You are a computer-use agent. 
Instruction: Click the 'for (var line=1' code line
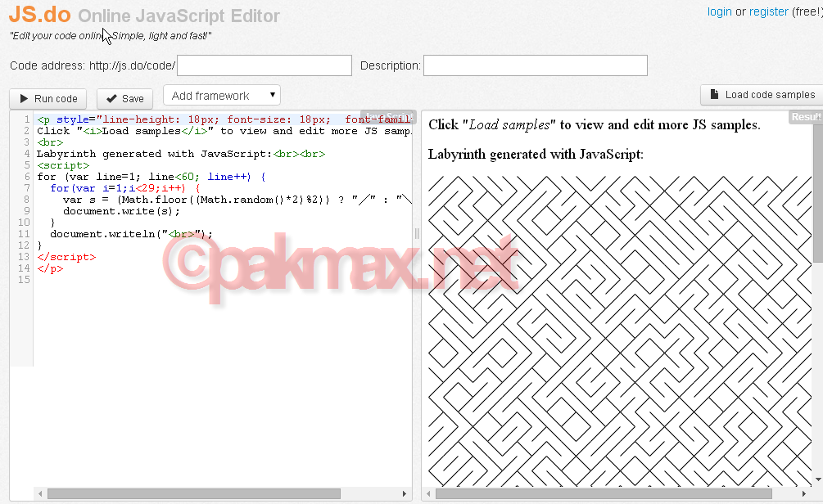coord(151,177)
